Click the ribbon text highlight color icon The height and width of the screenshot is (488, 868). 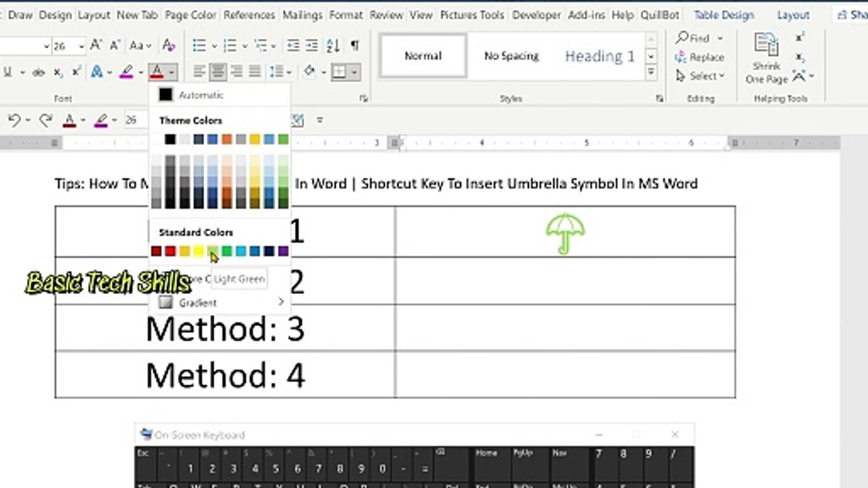[126, 72]
